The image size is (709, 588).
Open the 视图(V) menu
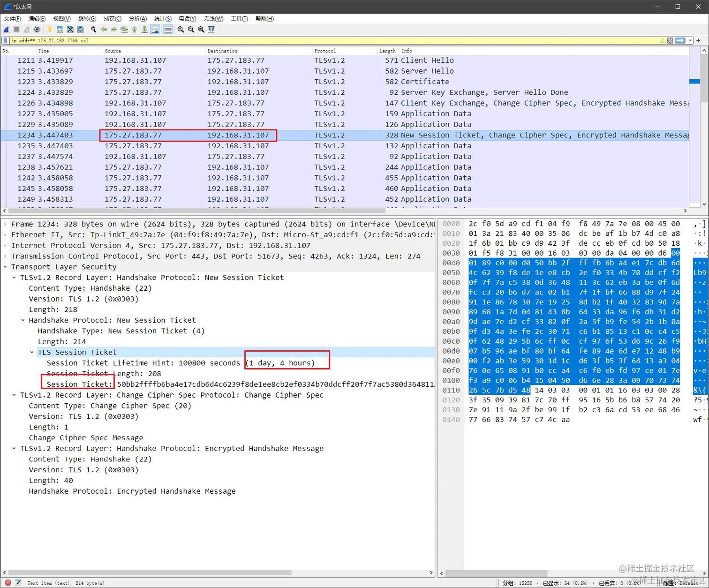click(x=62, y=19)
